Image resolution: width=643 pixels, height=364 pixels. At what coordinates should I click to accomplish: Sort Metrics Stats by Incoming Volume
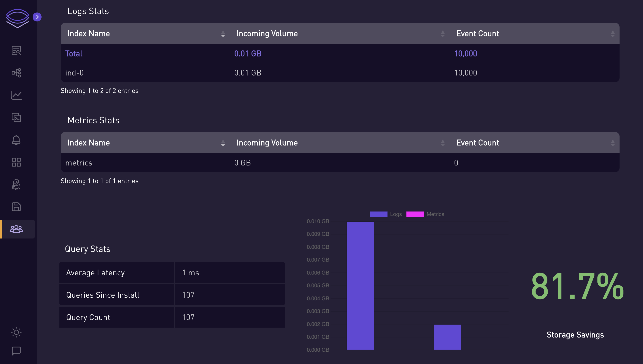click(x=443, y=143)
